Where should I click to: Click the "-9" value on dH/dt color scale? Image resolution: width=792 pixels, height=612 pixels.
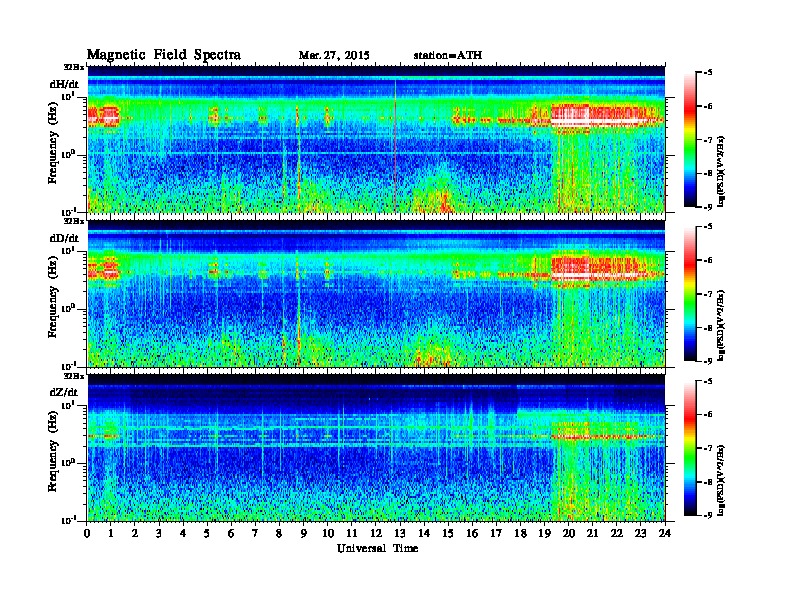(708, 207)
